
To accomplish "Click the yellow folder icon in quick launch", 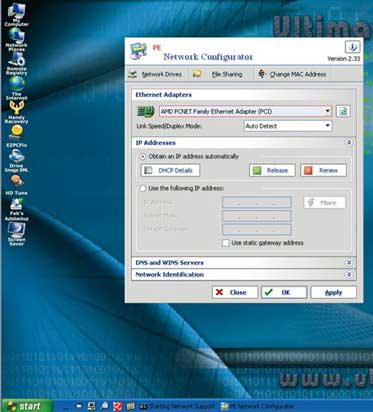I will 131,406.
